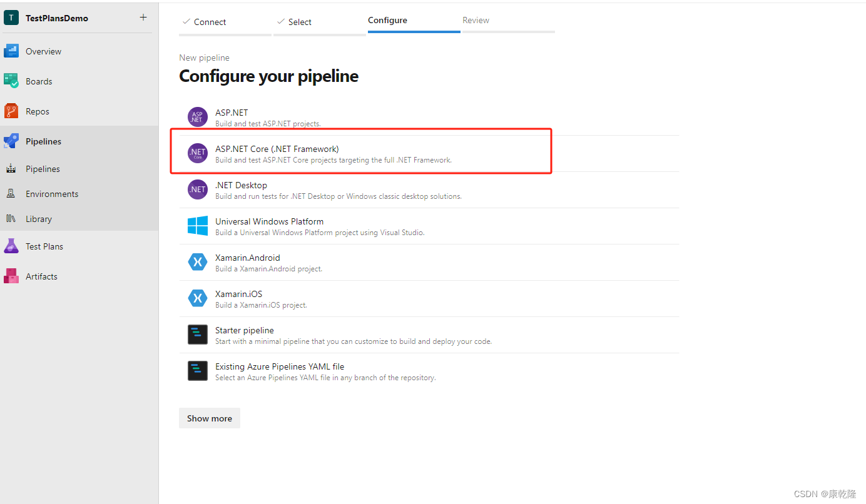Click the Starter pipeline YAML icon
Screen dimensions: 866x504
point(198,335)
